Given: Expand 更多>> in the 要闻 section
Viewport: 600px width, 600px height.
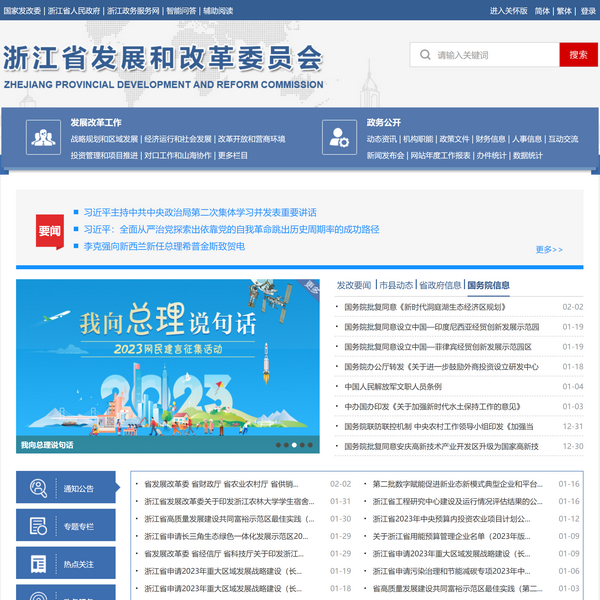Looking at the screenshot, I should click(x=549, y=249).
